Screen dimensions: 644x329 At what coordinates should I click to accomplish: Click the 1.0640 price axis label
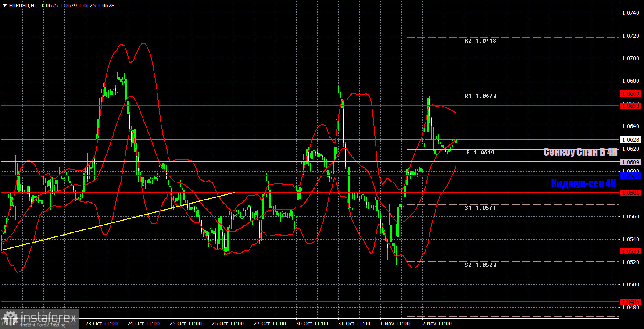click(x=631, y=126)
